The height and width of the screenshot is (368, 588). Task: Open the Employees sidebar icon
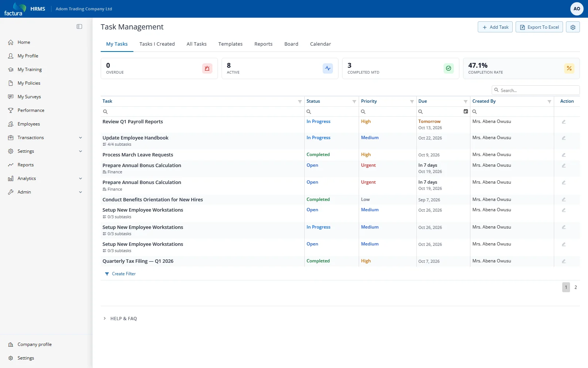pos(11,124)
